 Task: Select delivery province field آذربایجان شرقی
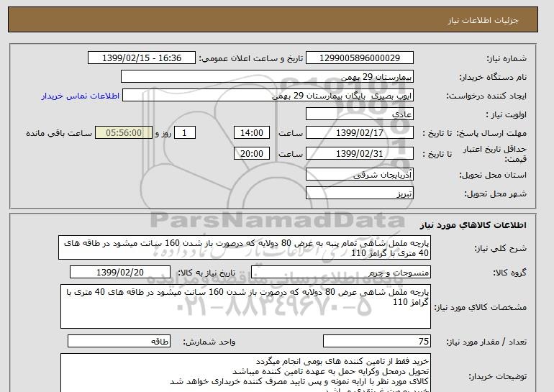click(x=359, y=175)
